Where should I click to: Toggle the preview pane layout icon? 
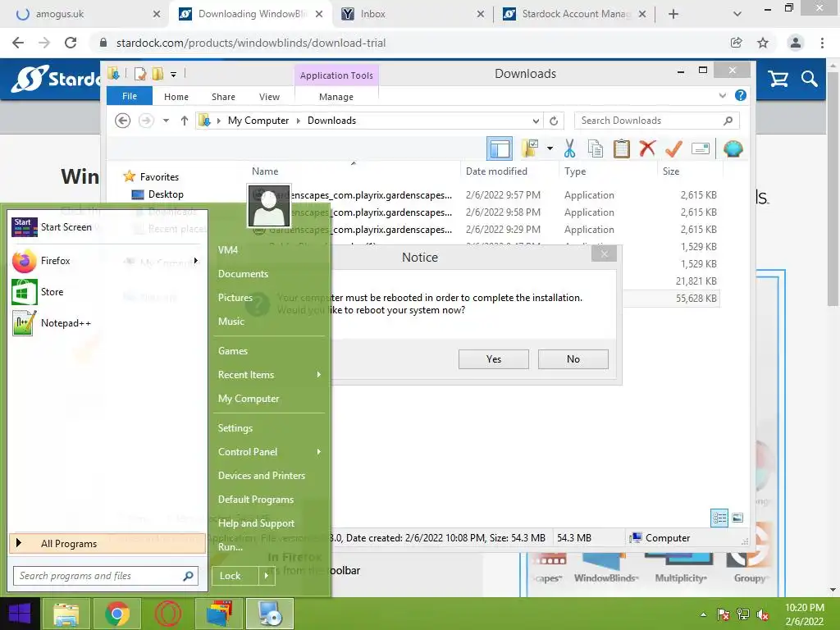(500, 148)
